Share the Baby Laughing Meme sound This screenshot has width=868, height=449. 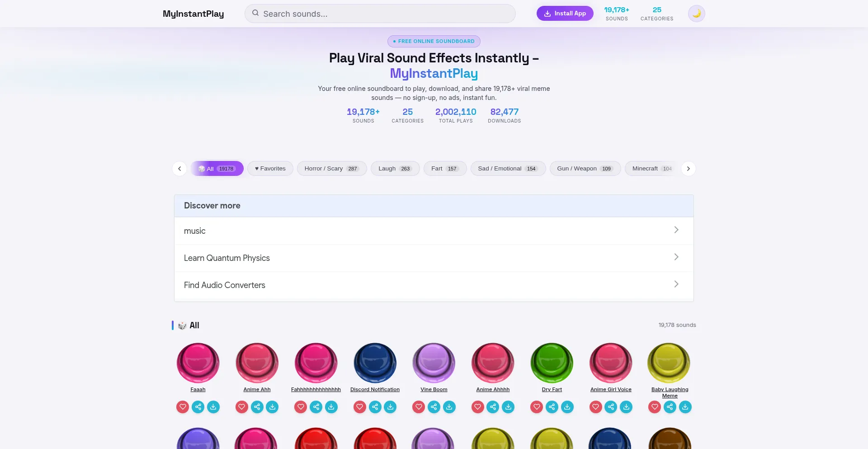(x=670, y=407)
